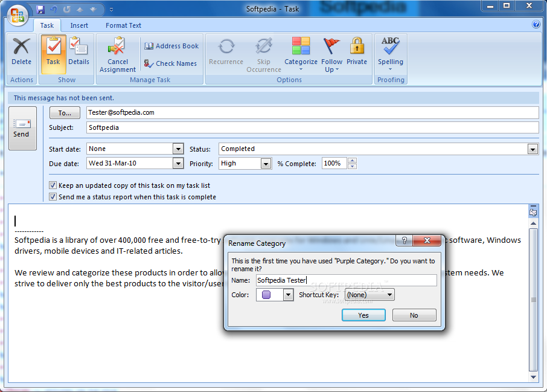Viewport: 547px width, 392px height.
Task: Toggle Send me a status report checkbox
Action: point(53,197)
